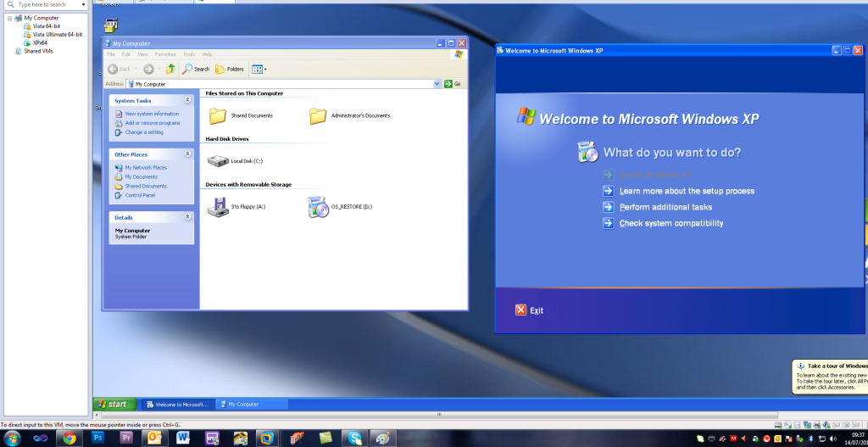Open the Views dropdown in toolbar
This screenshot has height=447, width=868.
259,69
